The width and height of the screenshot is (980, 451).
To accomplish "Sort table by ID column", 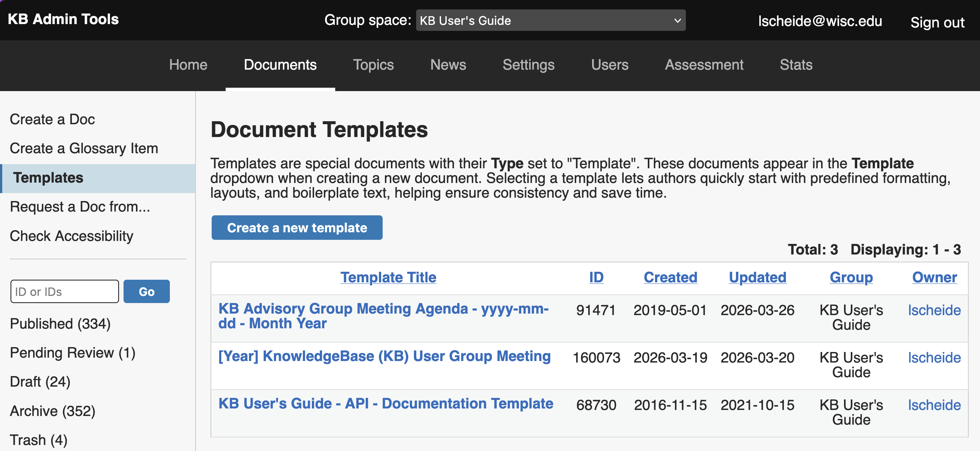I will 596,277.
